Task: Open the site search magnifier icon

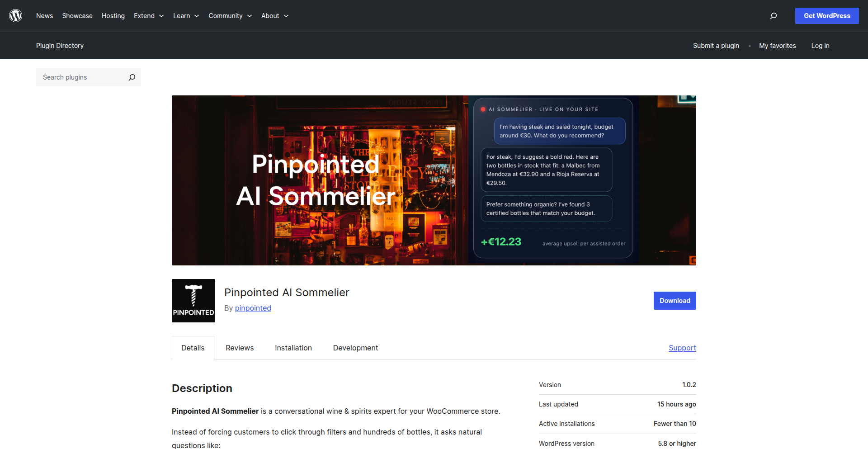Action: (774, 16)
